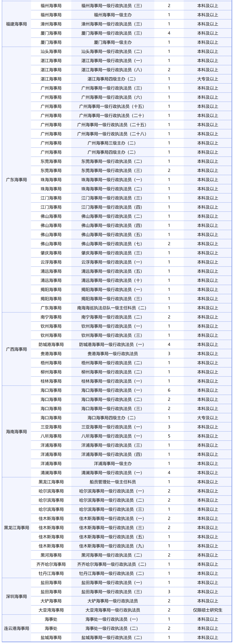Select the 连云港海事局 group cell

click(x=16, y=628)
